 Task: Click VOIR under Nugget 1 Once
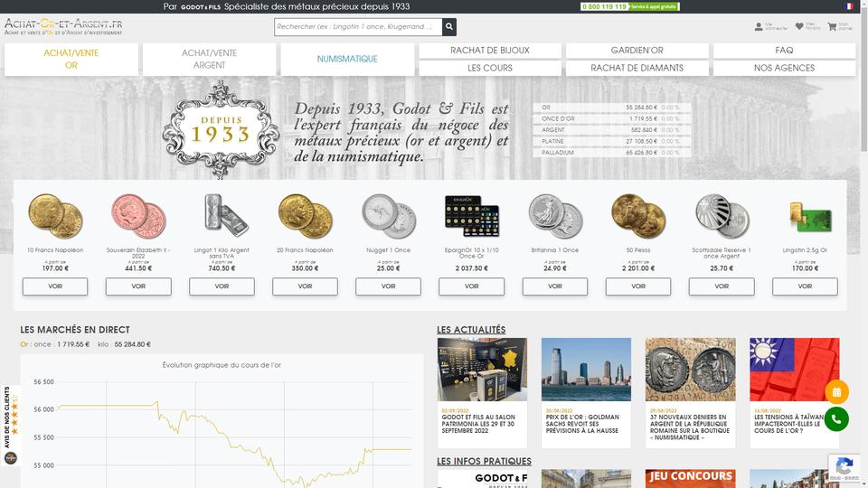[x=389, y=286]
